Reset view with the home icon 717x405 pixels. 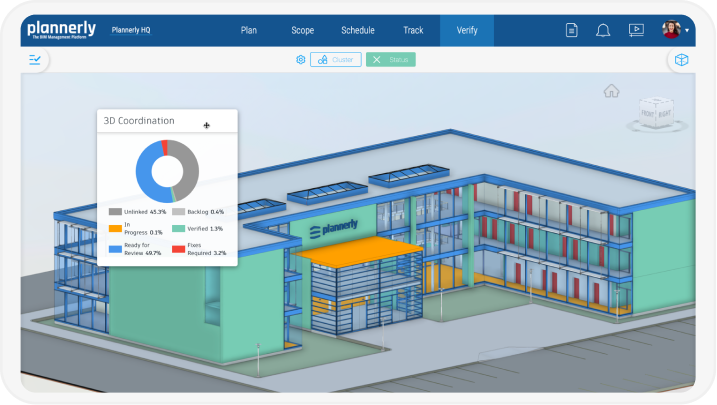click(x=611, y=91)
